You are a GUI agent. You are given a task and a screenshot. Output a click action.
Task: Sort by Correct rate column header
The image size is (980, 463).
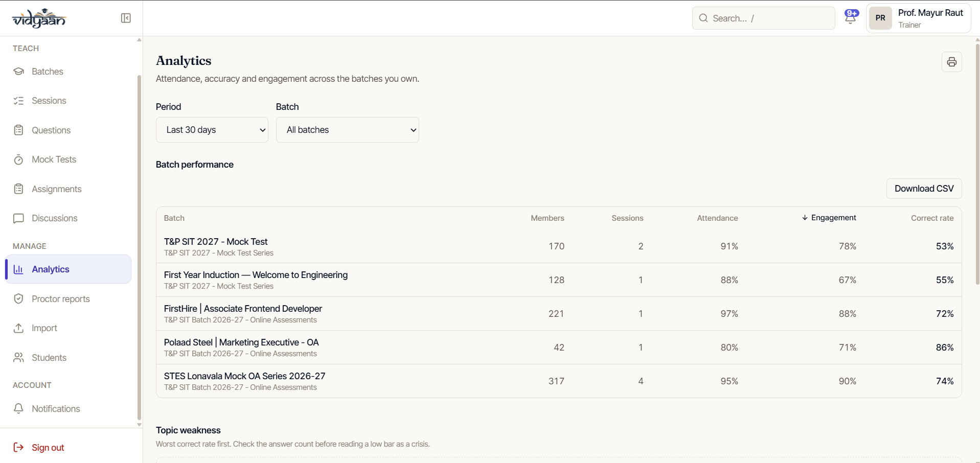(932, 218)
